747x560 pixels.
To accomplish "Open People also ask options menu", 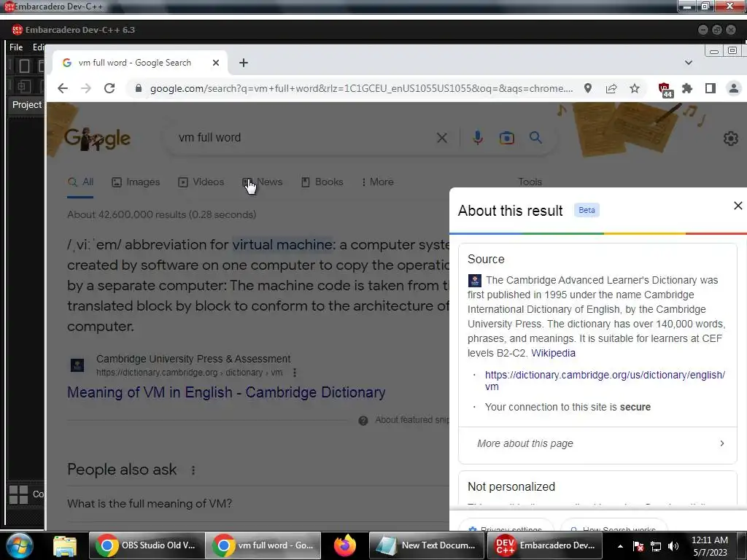I will tap(193, 470).
